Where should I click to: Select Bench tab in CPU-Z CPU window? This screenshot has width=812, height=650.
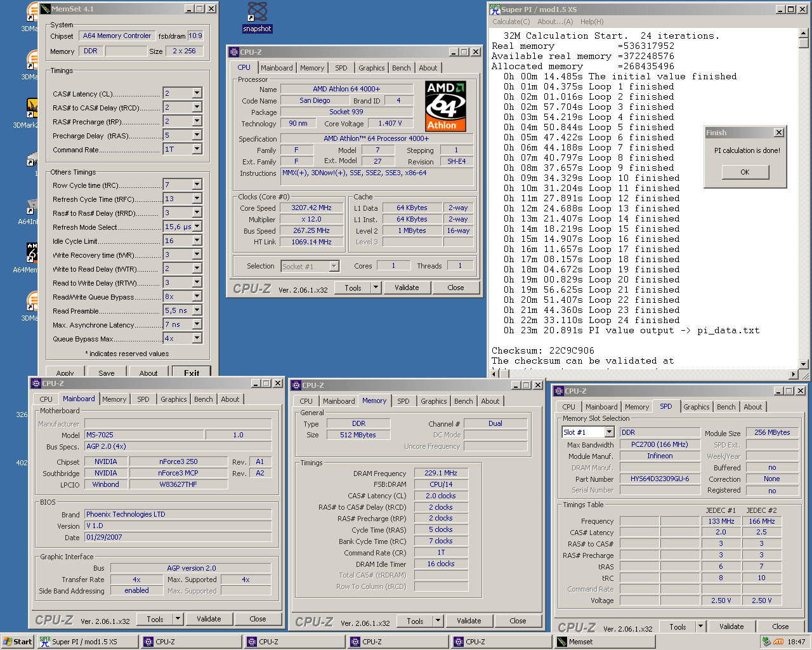[x=401, y=68]
